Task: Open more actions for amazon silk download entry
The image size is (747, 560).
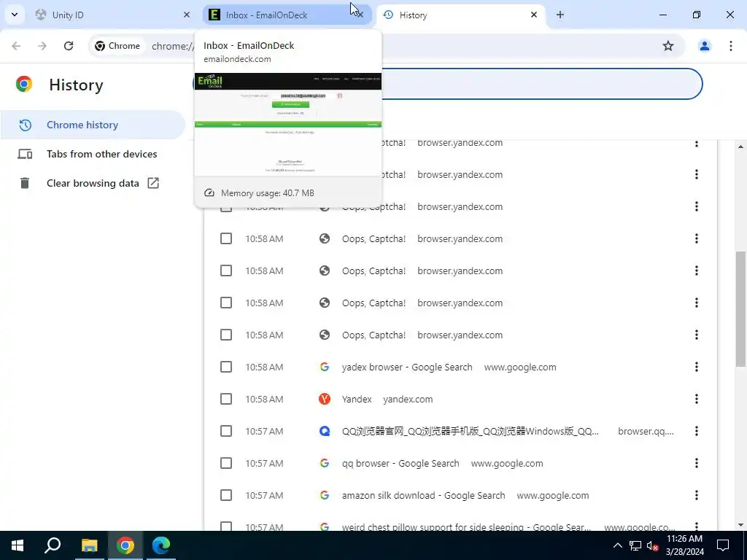Action: [697, 495]
